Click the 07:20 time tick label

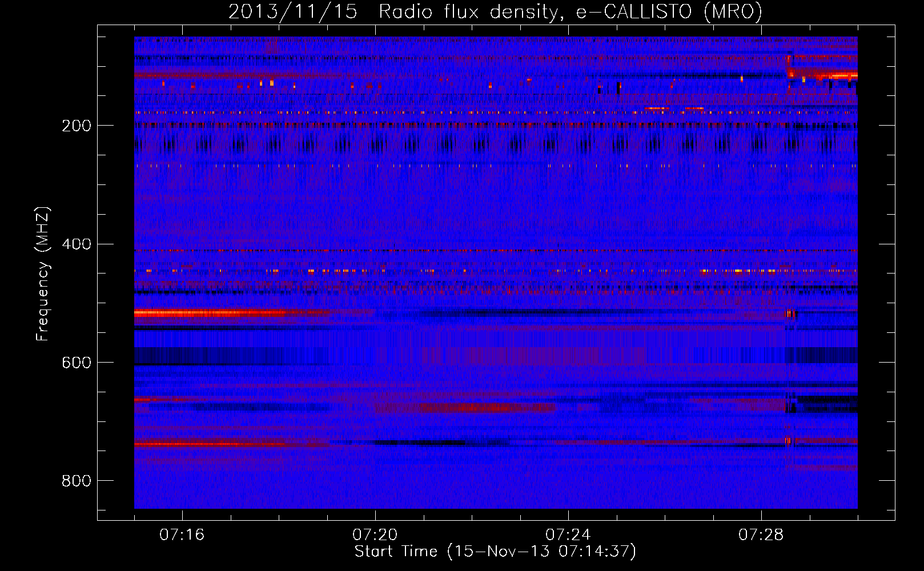375,535
